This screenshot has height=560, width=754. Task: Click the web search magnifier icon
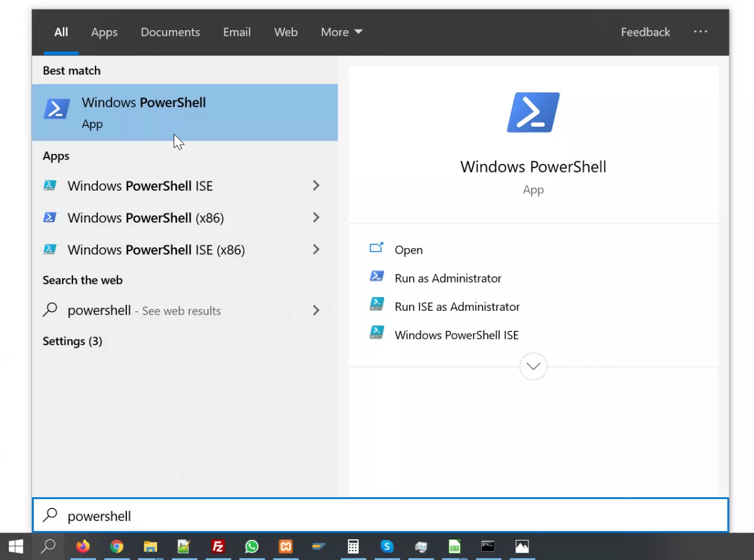click(x=50, y=310)
